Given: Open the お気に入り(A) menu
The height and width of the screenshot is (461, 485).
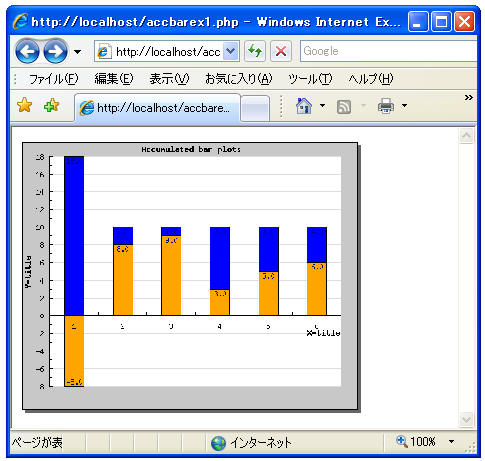Looking at the screenshot, I should [x=239, y=79].
